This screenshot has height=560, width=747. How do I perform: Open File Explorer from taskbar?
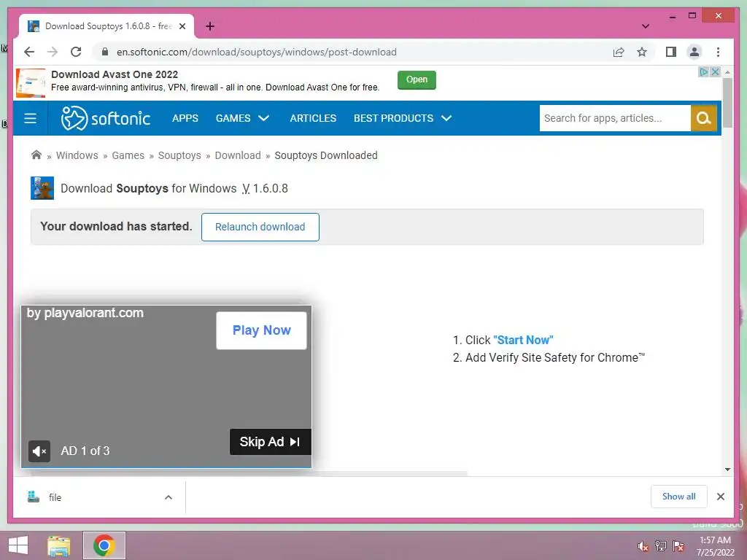pyautogui.click(x=59, y=545)
